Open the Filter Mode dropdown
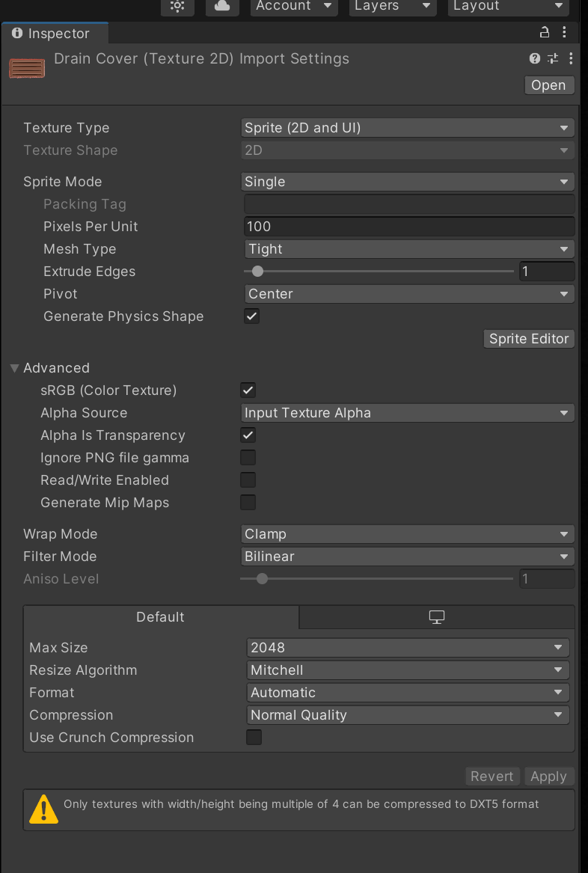588x873 pixels. pyautogui.click(x=408, y=557)
